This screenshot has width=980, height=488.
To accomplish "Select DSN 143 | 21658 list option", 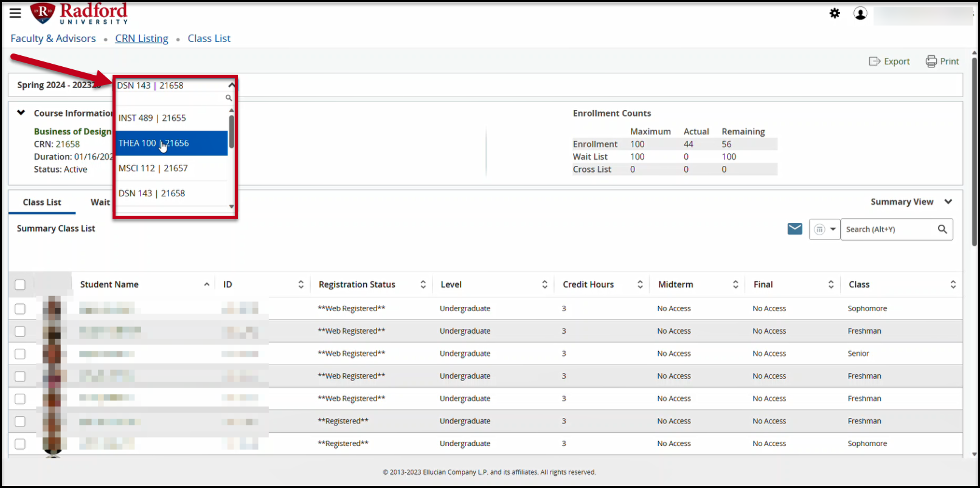I will (172, 193).
